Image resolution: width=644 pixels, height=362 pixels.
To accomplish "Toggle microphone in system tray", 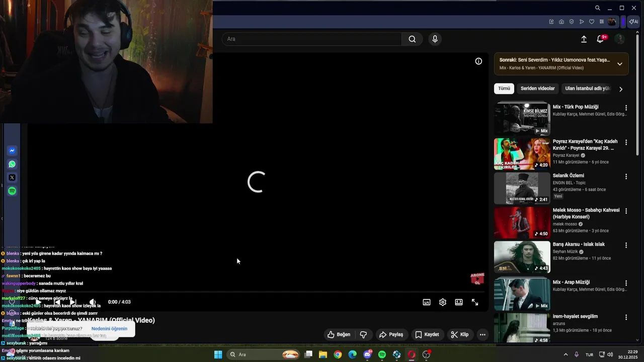I will 577,354.
